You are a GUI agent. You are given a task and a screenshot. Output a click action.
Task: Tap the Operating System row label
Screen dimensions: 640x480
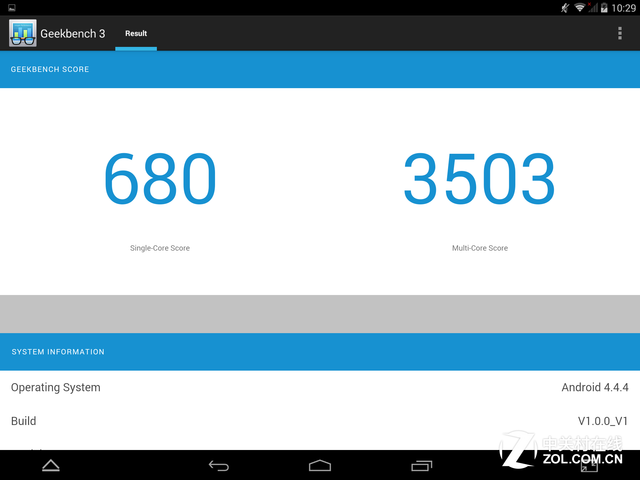tap(56, 387)
